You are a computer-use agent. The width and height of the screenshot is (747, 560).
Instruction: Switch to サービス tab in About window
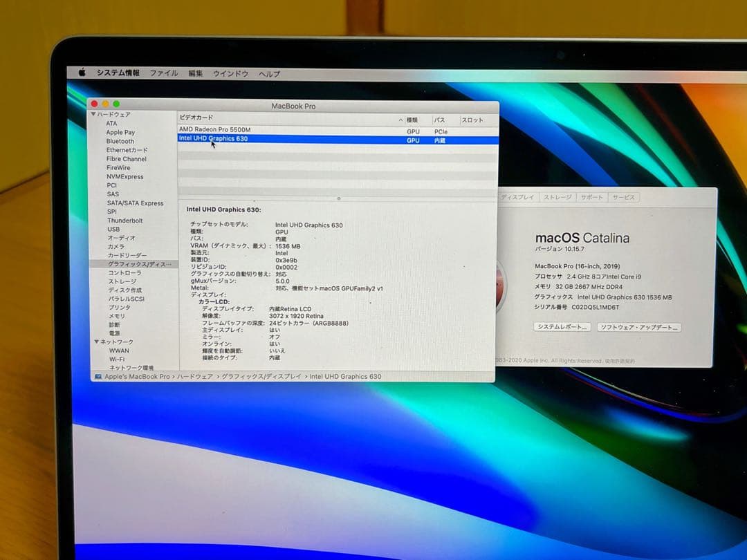point(624,197)
